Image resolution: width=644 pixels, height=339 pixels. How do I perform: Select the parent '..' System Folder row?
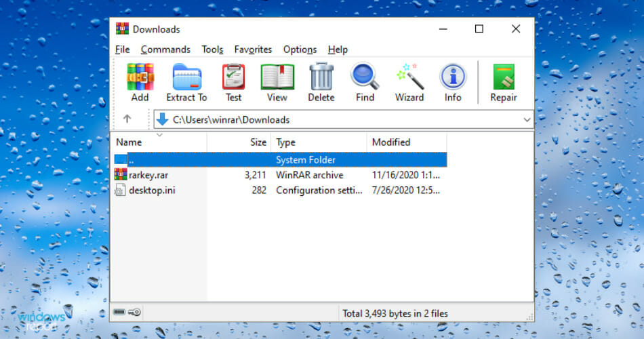(x=280, y=159)
